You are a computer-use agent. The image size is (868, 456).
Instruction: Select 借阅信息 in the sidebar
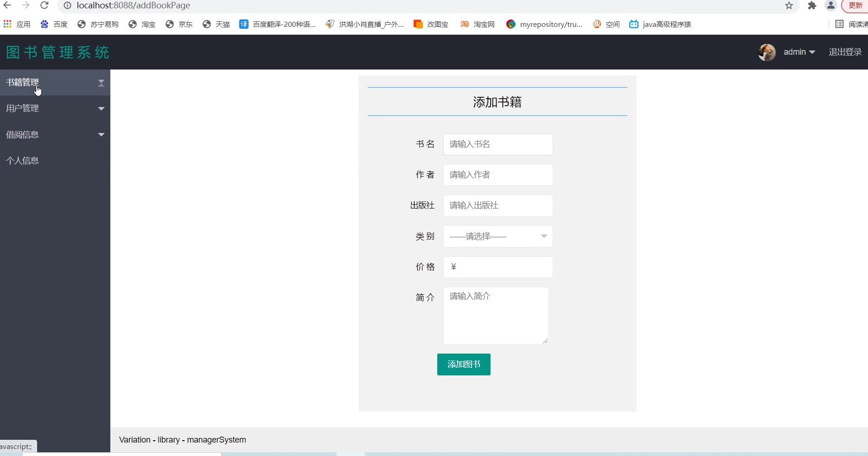click(55, 135)
